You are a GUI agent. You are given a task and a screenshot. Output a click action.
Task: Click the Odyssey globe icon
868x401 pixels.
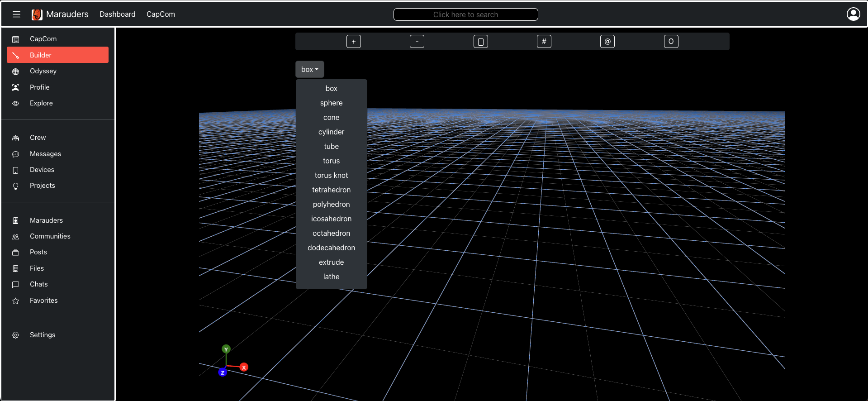pyautogui.click(x=16, y=72)
